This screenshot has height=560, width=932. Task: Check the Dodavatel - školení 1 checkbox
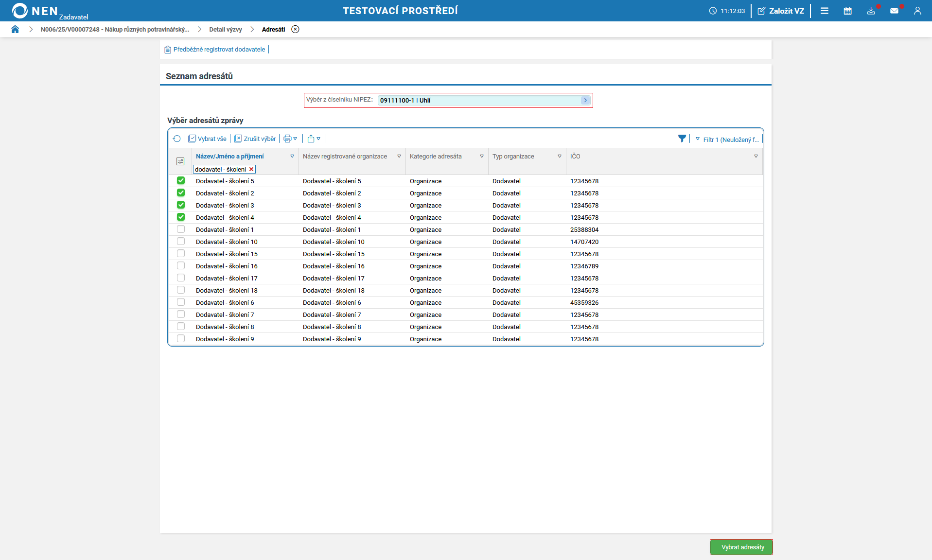[x=181, y=229]
